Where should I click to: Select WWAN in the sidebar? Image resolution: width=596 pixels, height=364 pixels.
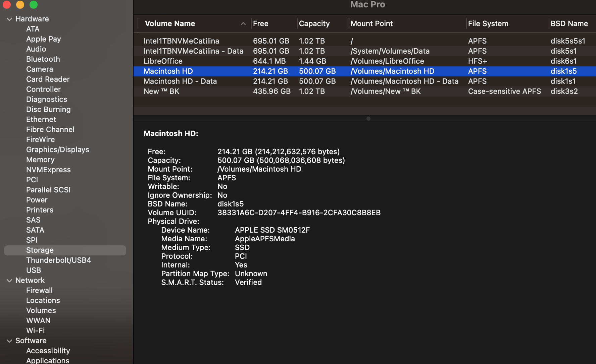point(38,321)
